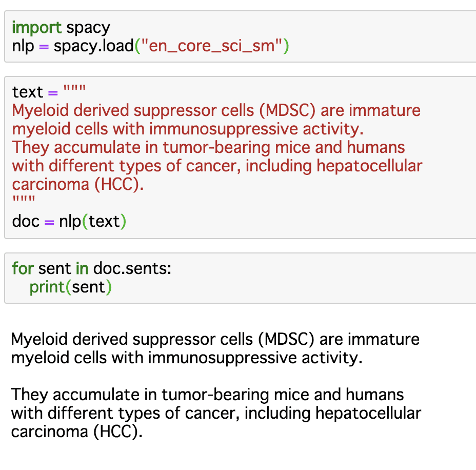This screenshot has height=470, width=476.
Task: Click the red 'Myeloid derived suppressor cells' line
Action: click(216, 110)
